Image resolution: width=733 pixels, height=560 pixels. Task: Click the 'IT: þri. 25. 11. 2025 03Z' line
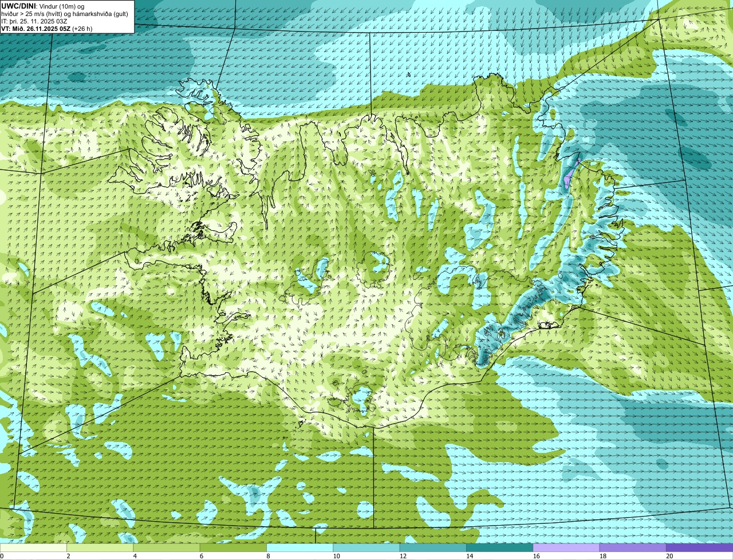pos(36,21)
